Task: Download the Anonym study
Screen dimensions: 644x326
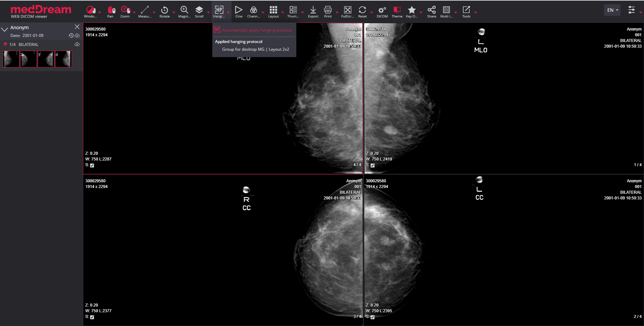Action: (x=77, y=36)
